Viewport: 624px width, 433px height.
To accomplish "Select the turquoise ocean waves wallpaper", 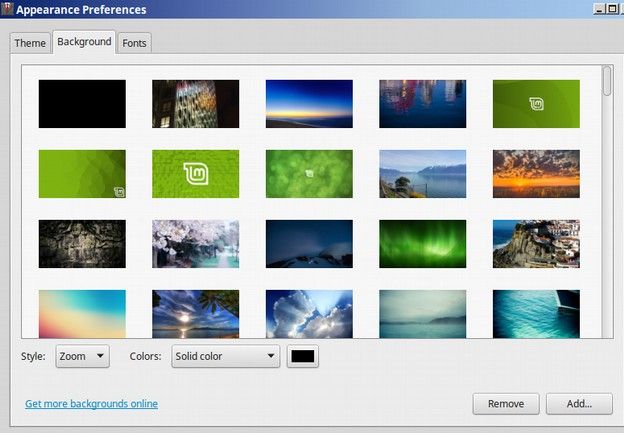I will tap(536, 314).
